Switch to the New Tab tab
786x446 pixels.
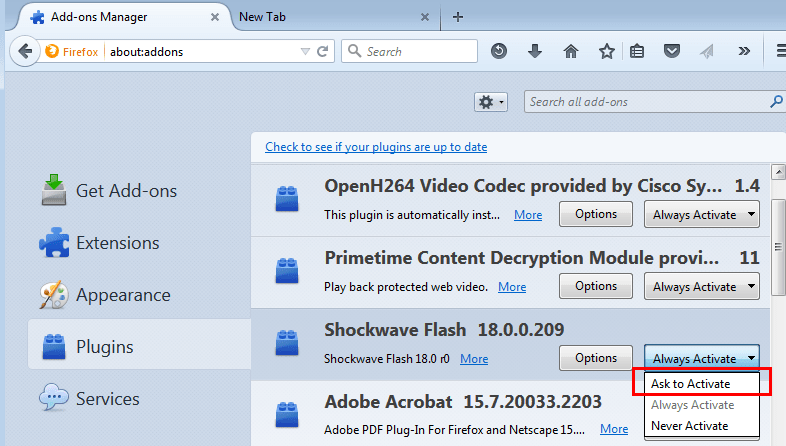tap(336, 17)
